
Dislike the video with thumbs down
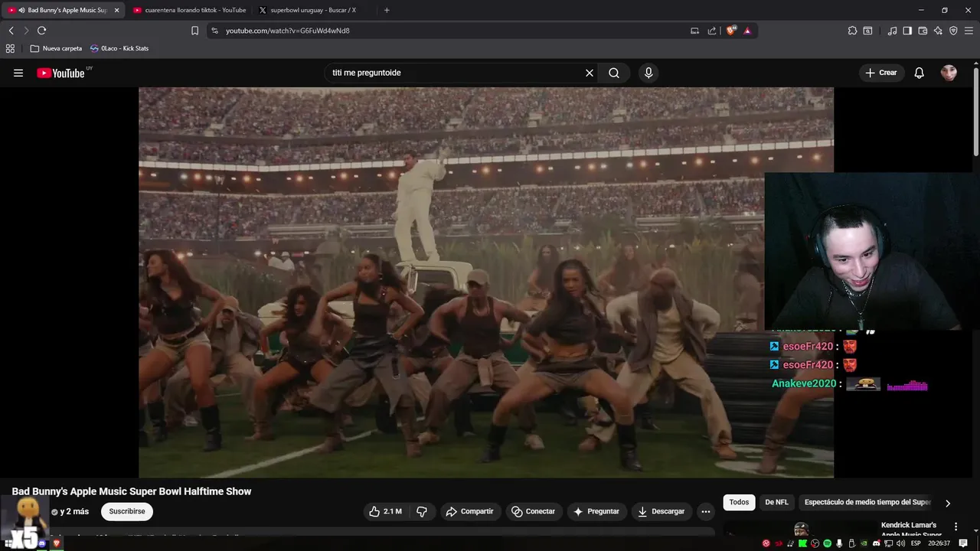click(x=422, y=511)
